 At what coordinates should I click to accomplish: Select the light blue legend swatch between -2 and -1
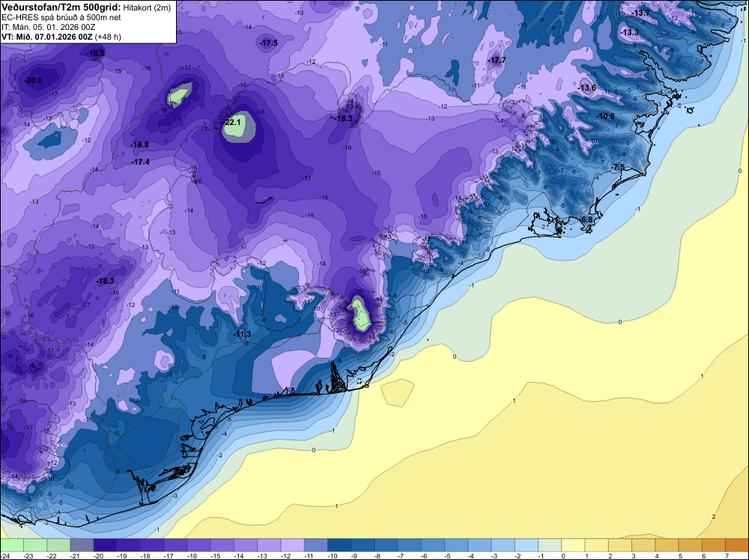coord(527,545)
